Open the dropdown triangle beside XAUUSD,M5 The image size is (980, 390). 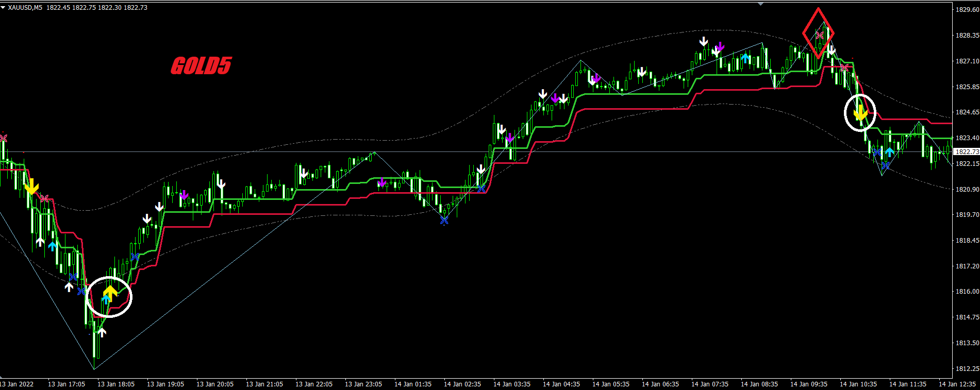[3, 8]
